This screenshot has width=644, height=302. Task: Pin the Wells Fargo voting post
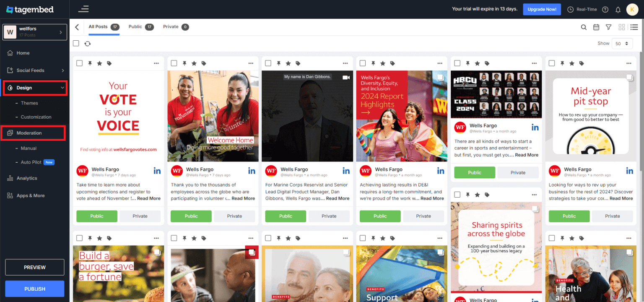click(89, 63)
